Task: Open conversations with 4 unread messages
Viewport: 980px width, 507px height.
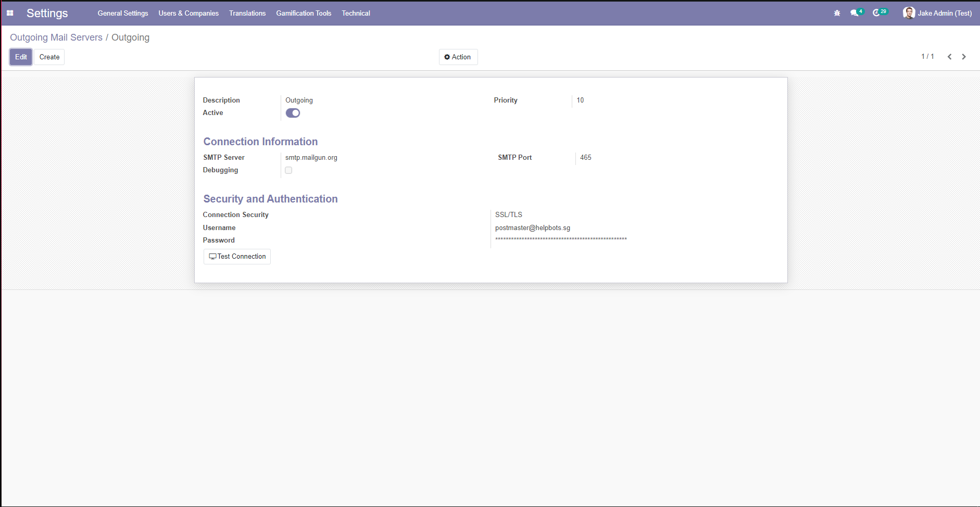Action: pos(855,12)
